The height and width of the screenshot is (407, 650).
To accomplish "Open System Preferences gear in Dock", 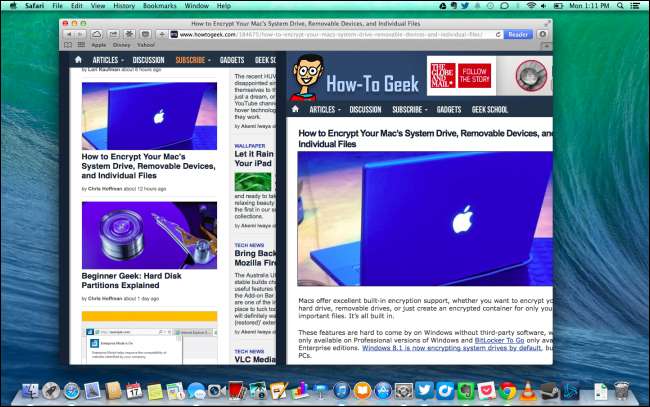I will (403, 391).
